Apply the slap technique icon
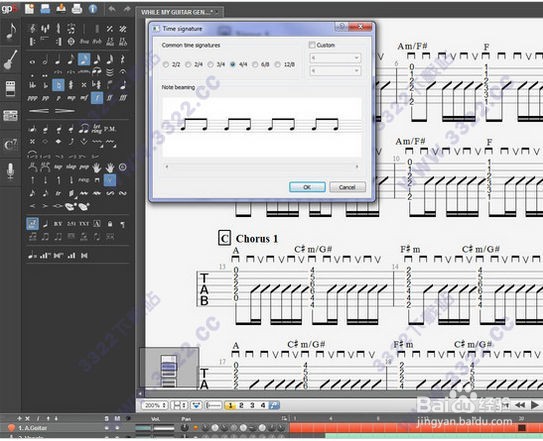 click(x=71, y=167)
